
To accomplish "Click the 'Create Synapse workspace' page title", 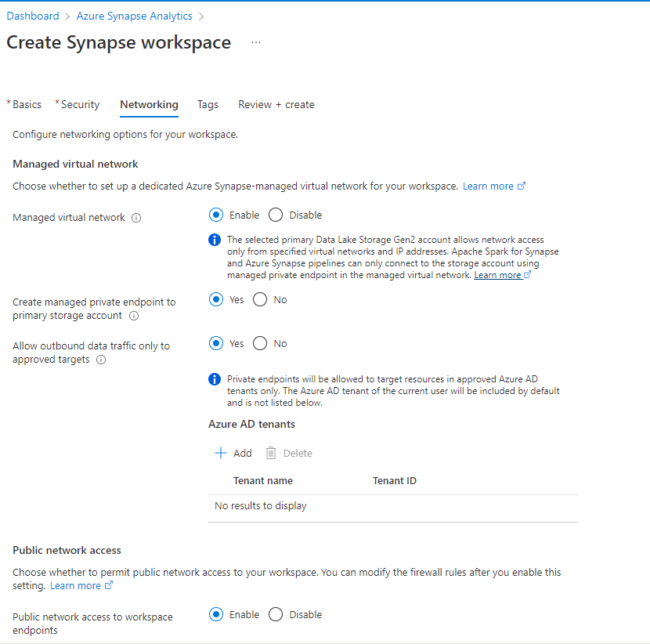I will click(x=118, y=43).
